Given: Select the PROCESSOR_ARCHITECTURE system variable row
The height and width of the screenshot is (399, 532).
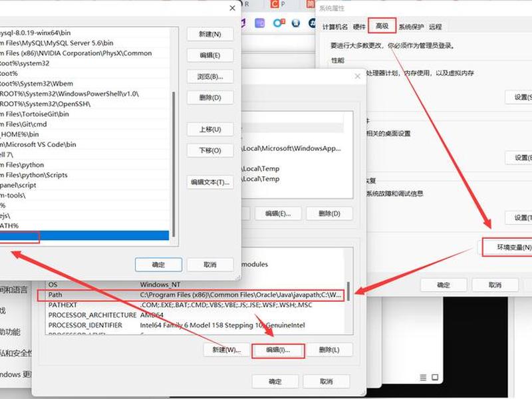Looking at the screenshot, I should 196,315.
